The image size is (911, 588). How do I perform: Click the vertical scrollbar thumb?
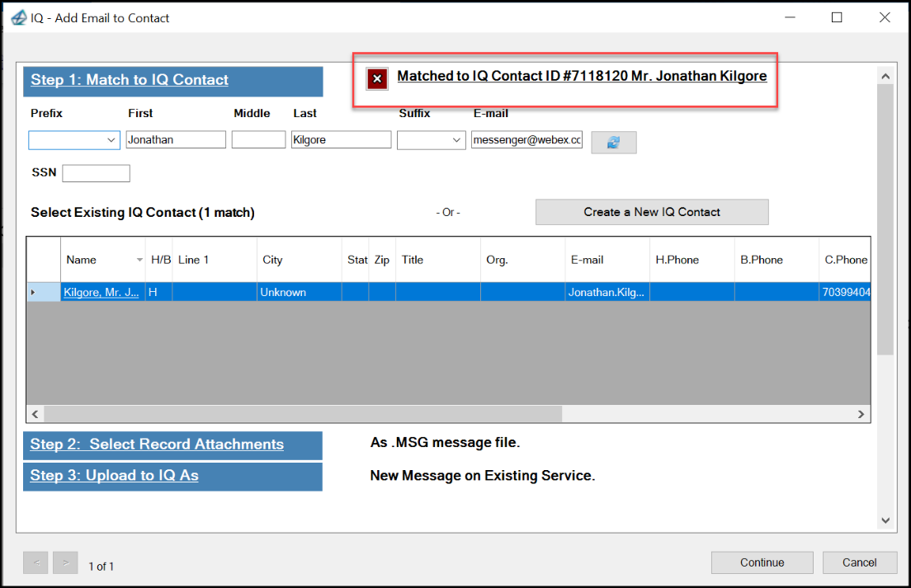click(x=885, y=219)
